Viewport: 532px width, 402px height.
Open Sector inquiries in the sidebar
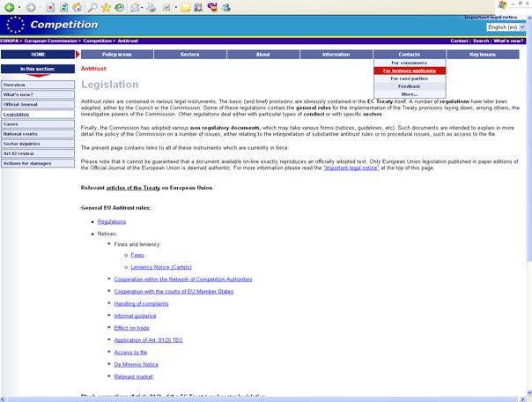point(38,144)
